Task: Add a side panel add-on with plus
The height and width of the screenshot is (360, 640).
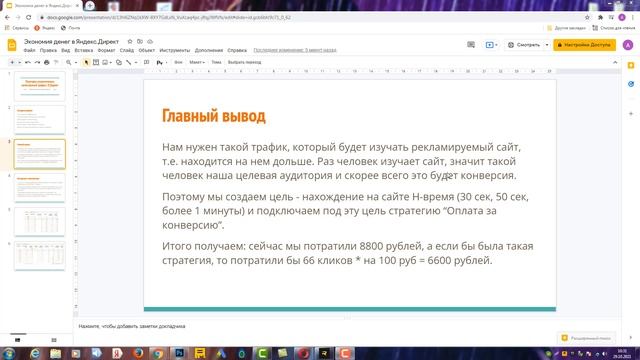Action: point(631,113)
